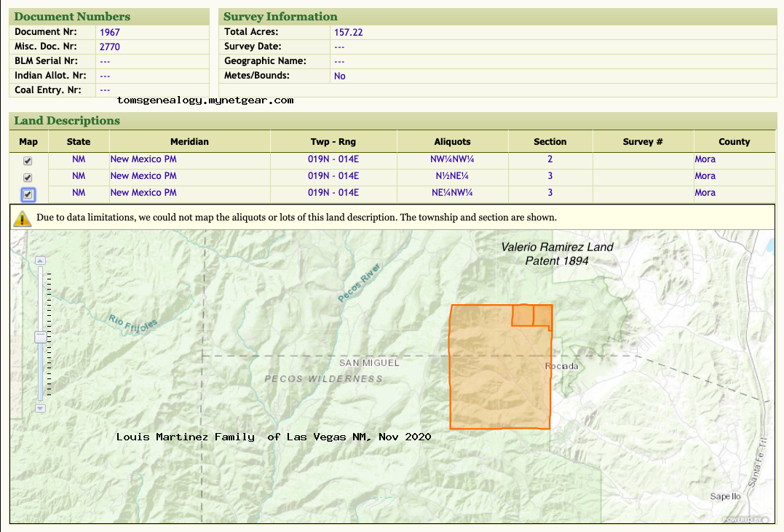This screenshot has width=784, height=532.
Task: Toggle map checkbox for N½NE¼ row
Action: [x=28, y=178]
